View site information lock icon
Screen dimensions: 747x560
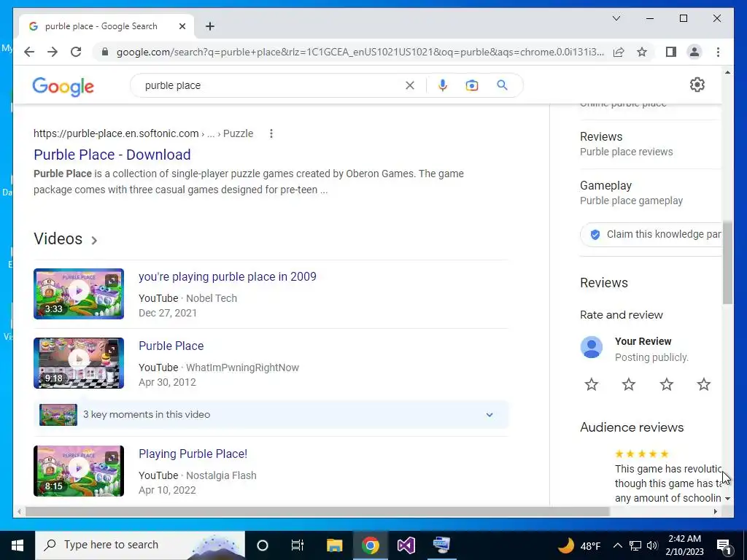105,52
